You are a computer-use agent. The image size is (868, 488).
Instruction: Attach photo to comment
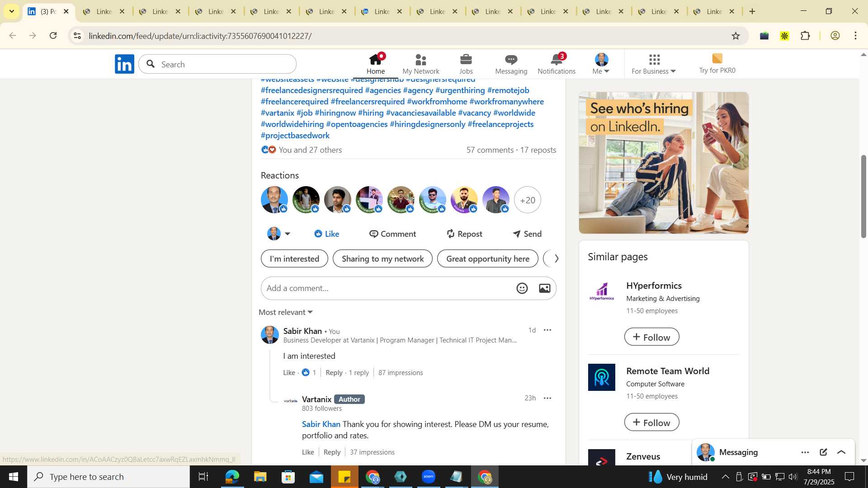545,288
